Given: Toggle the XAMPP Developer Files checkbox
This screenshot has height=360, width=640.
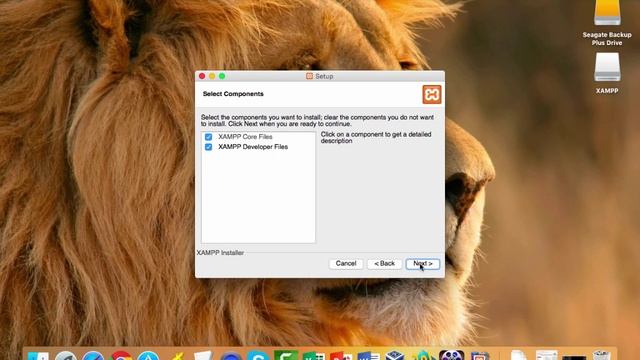Looking at the screenshot, I should pyautogui.click(x=209, y=147).
